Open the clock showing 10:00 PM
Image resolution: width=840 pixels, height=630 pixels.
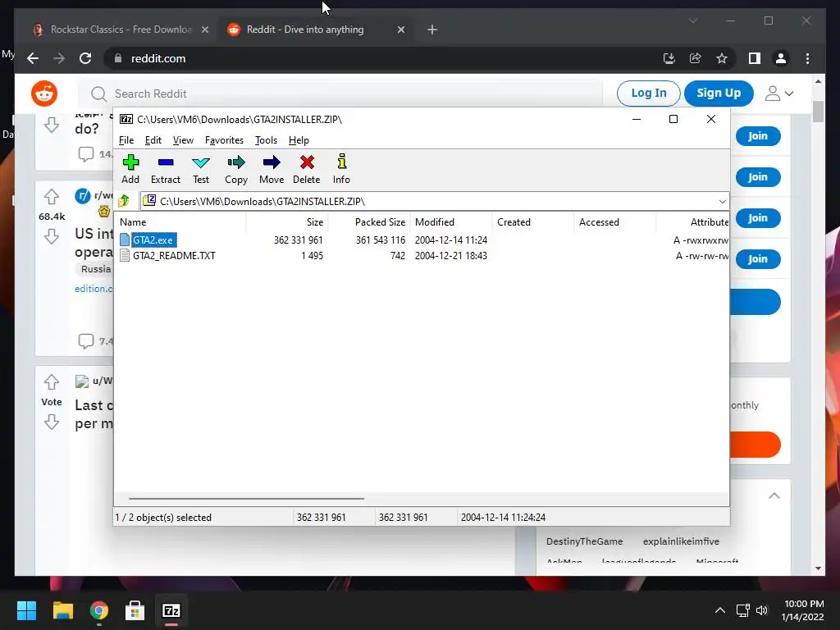(802, 610)
